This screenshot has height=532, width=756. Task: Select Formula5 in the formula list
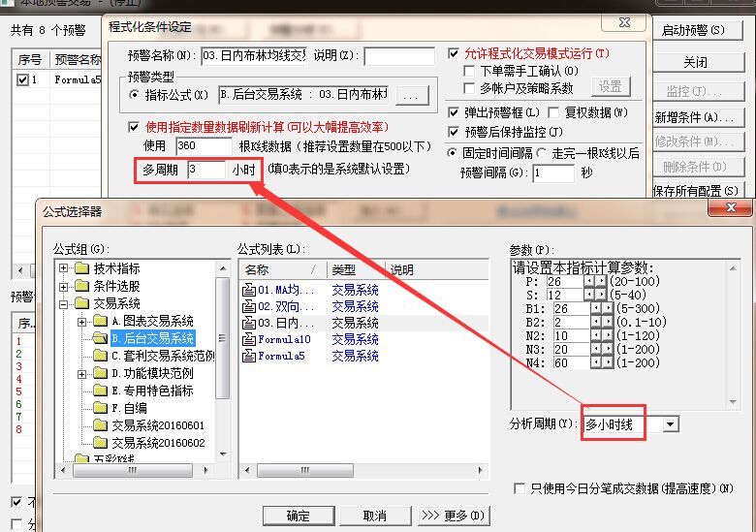pos(281,356)
